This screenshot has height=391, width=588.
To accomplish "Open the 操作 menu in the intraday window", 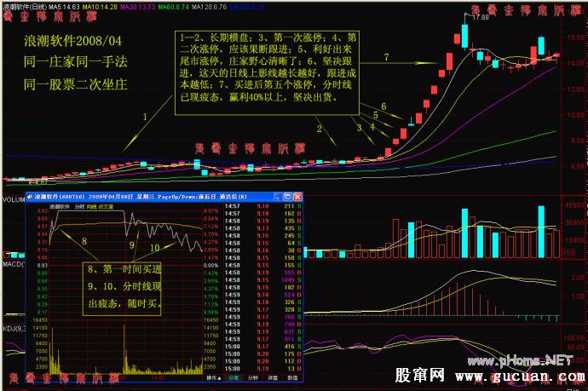I will pos(214,377).
